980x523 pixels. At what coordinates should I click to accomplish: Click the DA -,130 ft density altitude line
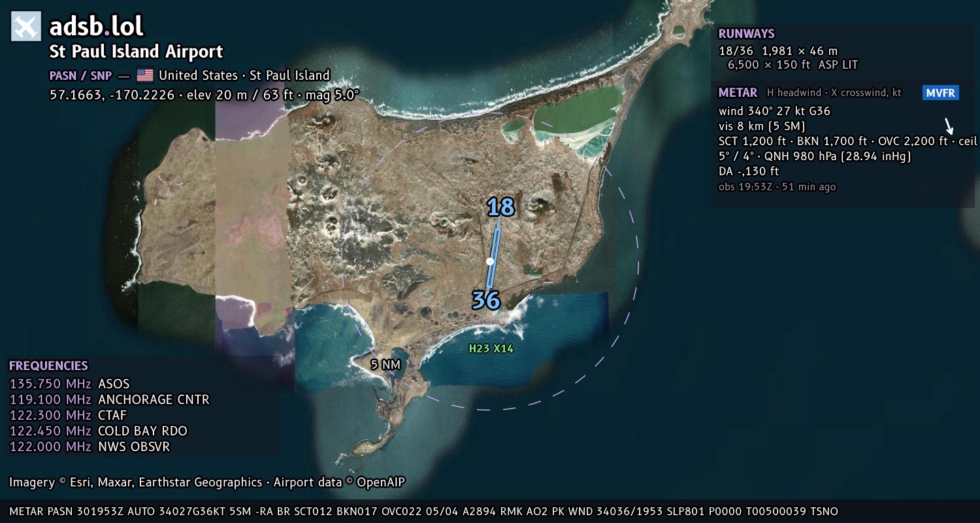tap(749, 171)
